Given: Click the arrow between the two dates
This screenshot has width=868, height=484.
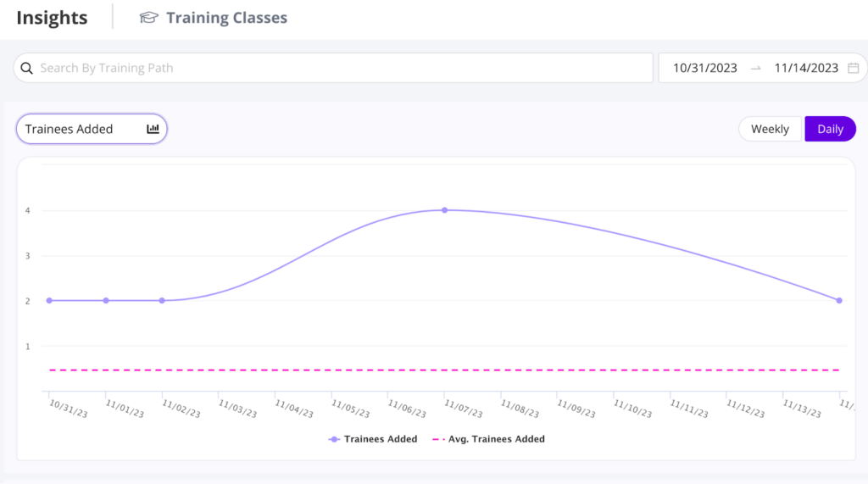Looking at the screenshot, I should point(755,68).
